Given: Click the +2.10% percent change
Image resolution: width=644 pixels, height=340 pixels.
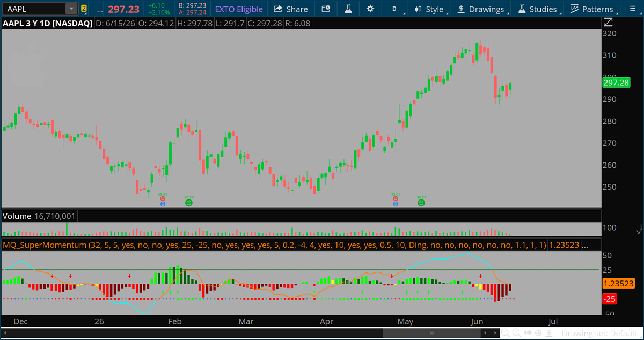Looking at the screenshot, I should point(159,12).
